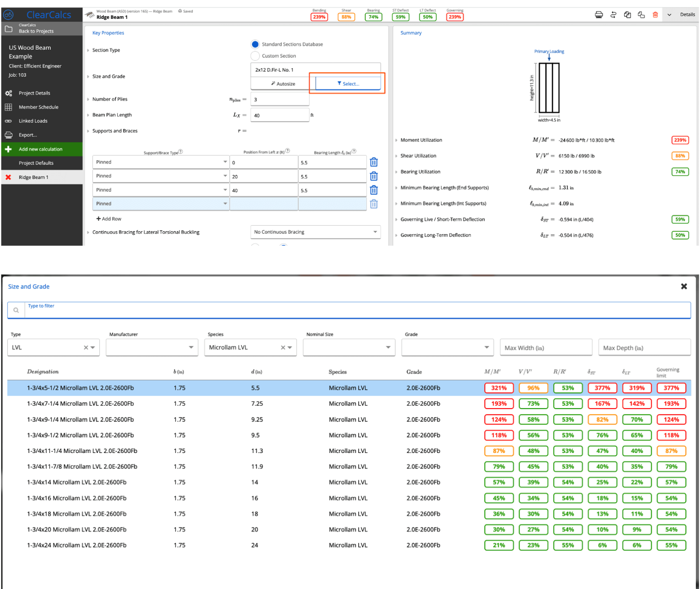Click the Number of Plies input field
Image resolution: width=700 pixels, height=589 pixels.
tap(280, 99)
